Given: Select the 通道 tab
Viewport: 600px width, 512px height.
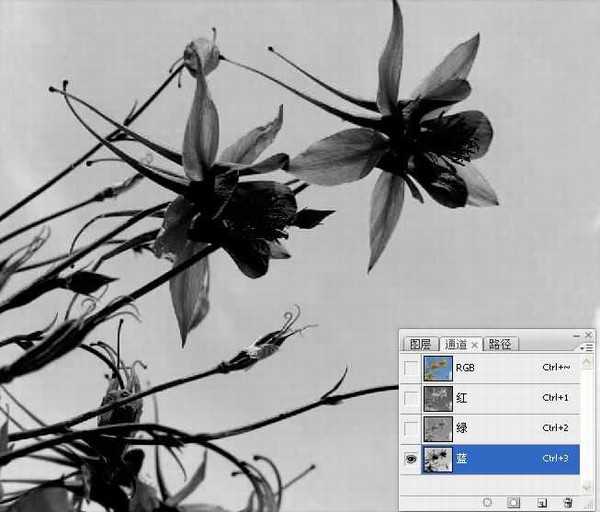Looking at the screenshot, I should click(x=455, y=344).
